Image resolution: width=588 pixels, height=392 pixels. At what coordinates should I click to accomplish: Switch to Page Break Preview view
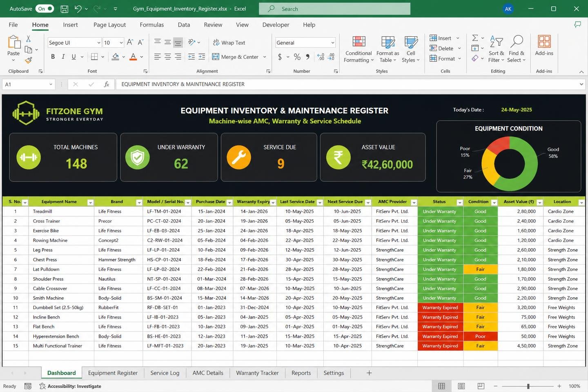[x=481, y=386]
